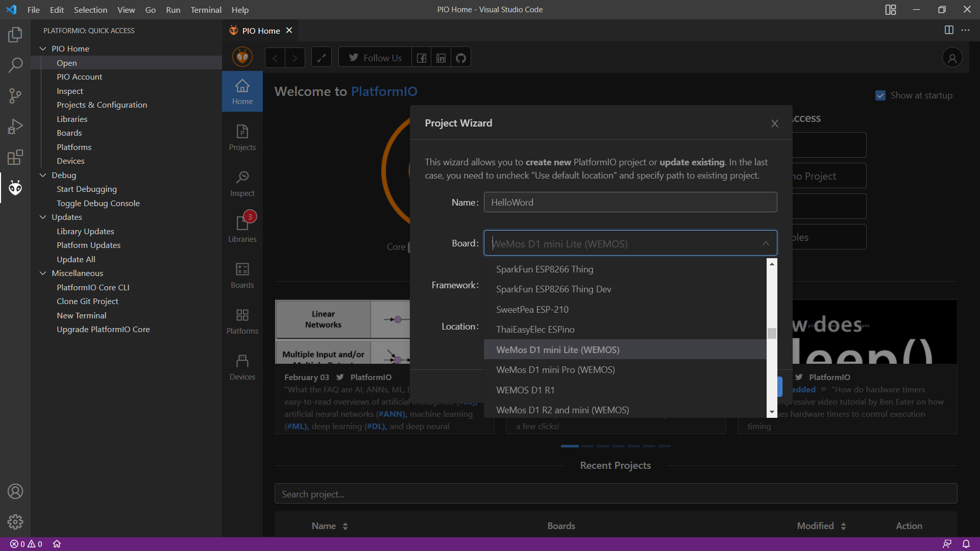Open Projects in PIO side navigation

click(x=242, y=137)
